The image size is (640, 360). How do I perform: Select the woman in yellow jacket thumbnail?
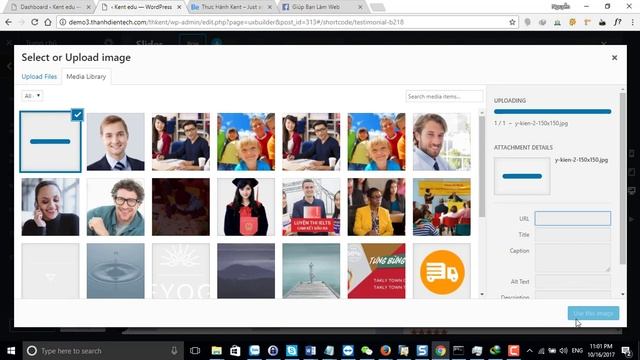coord(376,207)
